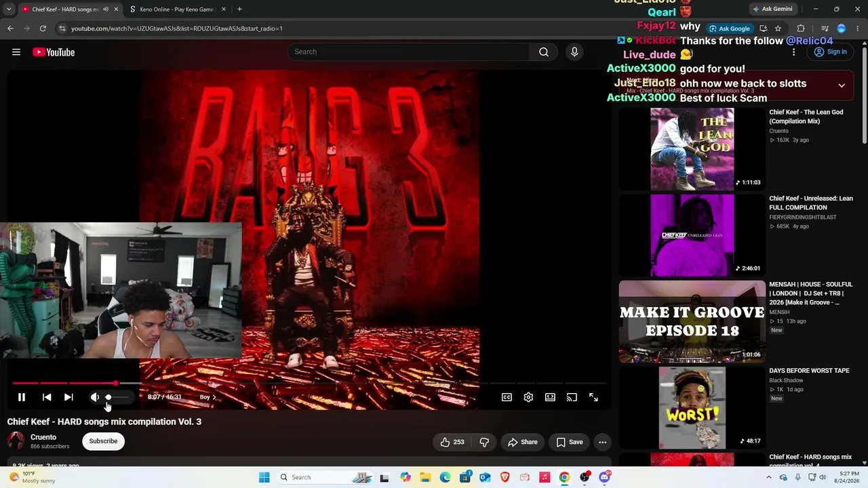This screenshot has width=868, height=488.
Task: Close the Chief Keef YouTube tab
Action: coord(116,9)
